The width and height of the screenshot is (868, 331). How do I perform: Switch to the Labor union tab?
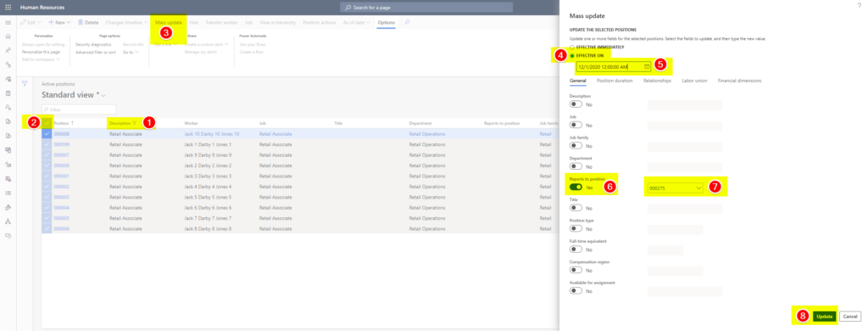tap(694, 81)
